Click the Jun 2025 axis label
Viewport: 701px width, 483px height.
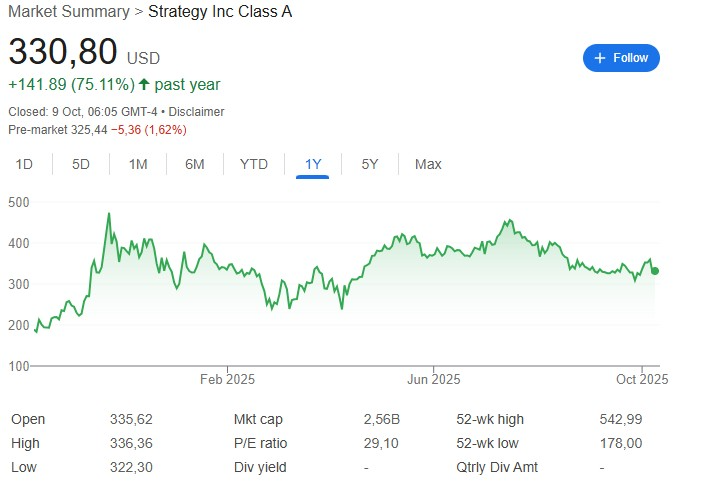(x=433, y=379)
